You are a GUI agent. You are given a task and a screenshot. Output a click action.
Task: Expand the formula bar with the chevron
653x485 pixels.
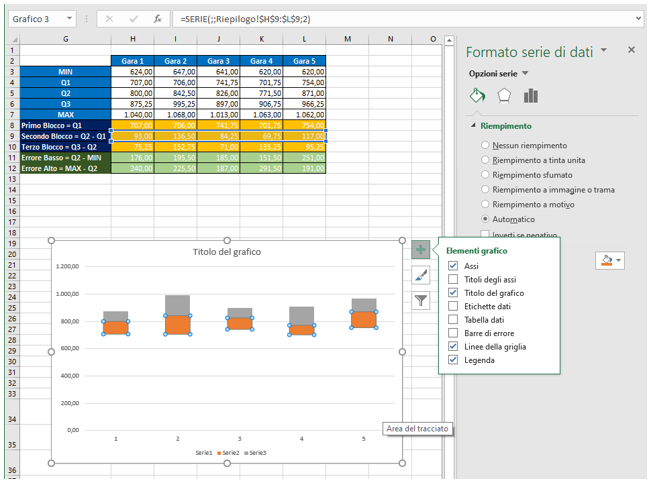pos(638,18)
